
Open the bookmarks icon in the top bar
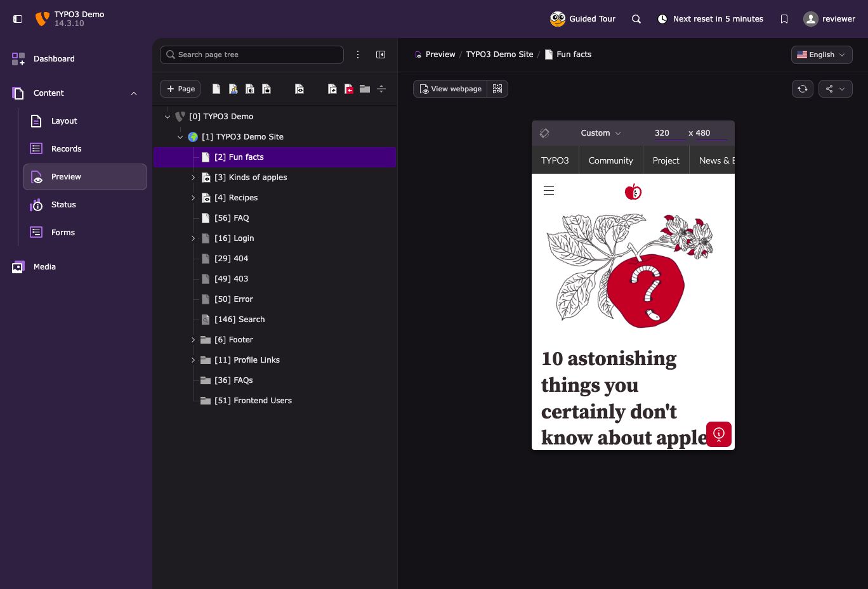pos(784,19)
